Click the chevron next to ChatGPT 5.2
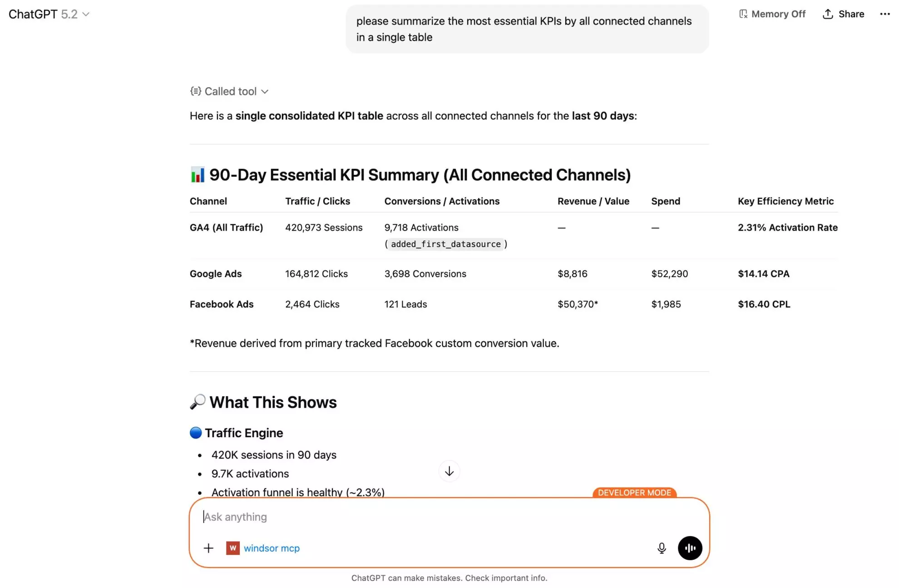The image size is (899, 588). [86, 14]
